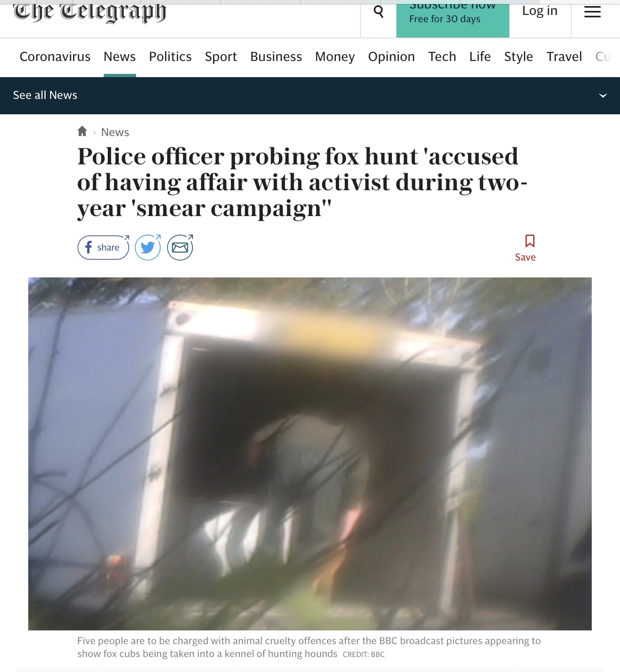Click The Telegraph masthead logo
620x672 pixels.
(x=90, y=12)
